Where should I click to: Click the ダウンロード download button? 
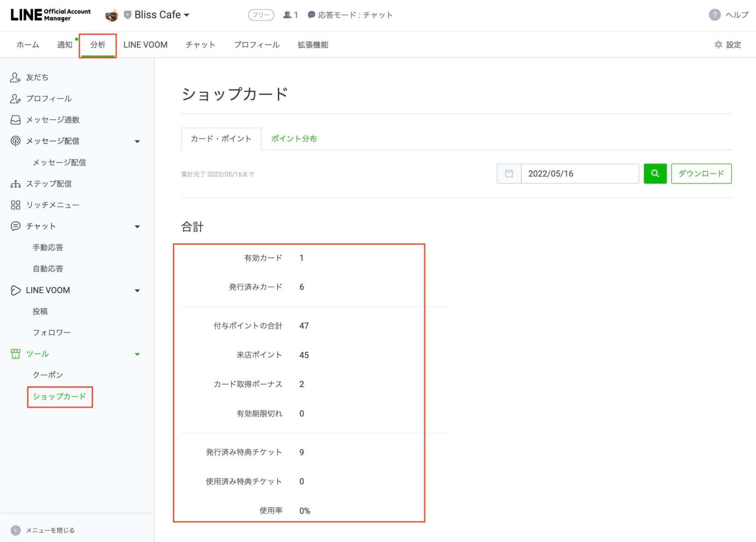click(x=701, y=173)
